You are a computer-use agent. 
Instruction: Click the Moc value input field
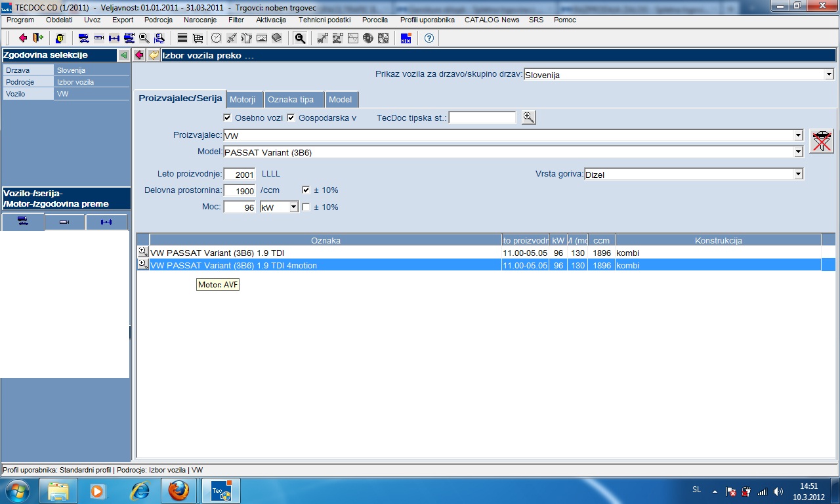click(x=240, y=207)
